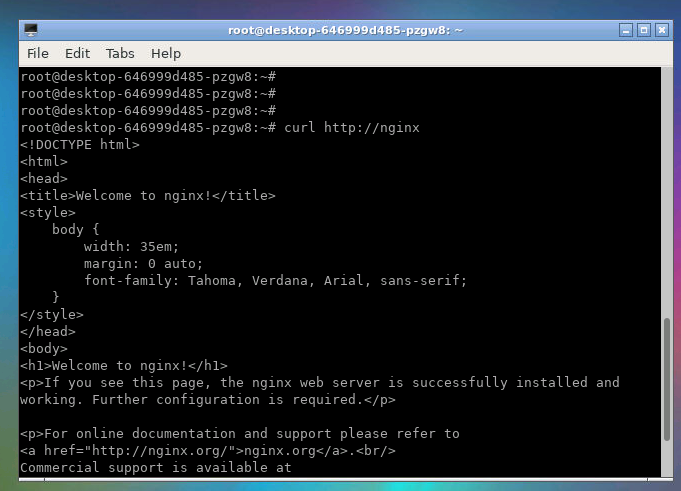Open the Tabs menu
681x491 pixels.
coord(120,53)
